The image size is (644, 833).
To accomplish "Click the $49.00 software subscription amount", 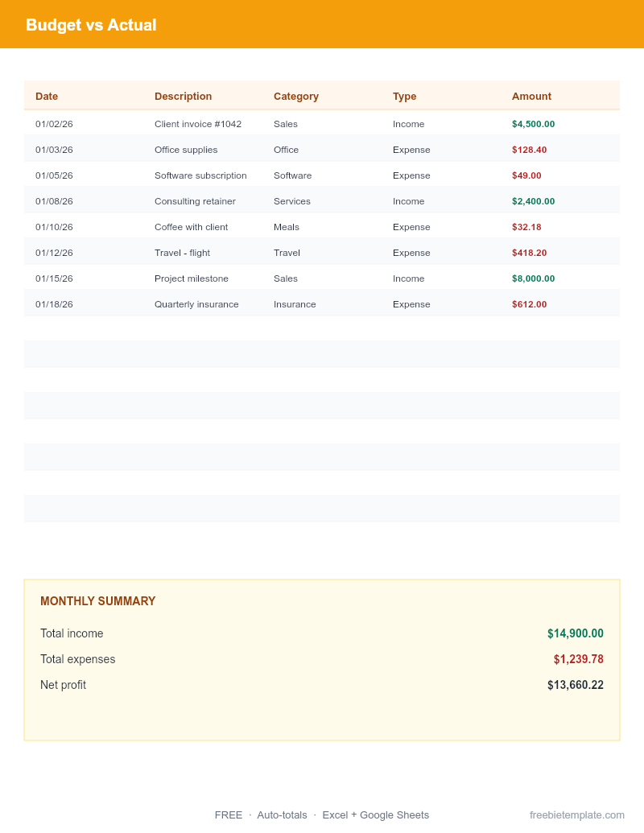I will [526, 175].
